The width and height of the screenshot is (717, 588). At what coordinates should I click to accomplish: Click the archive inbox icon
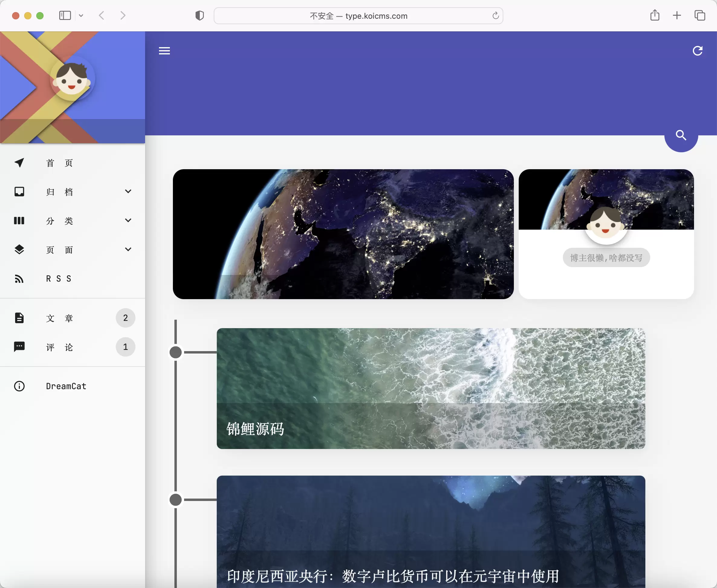pyautogui.click(x=19, y=192)
